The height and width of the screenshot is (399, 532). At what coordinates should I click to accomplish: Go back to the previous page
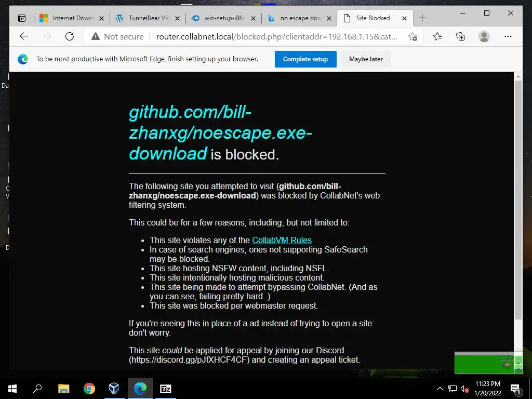(24, 36)
